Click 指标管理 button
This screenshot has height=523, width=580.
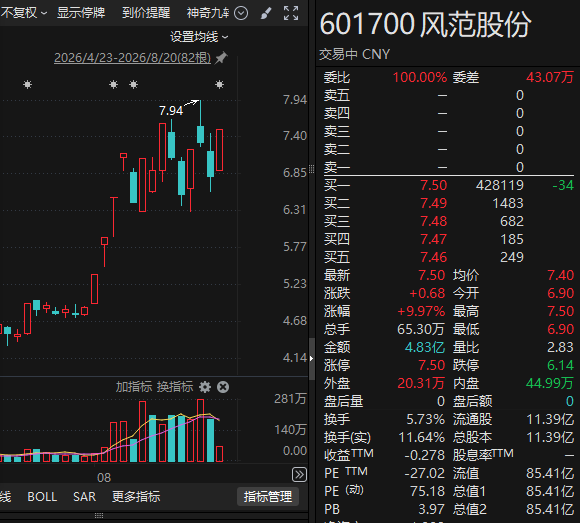click(x=268, y=497)
